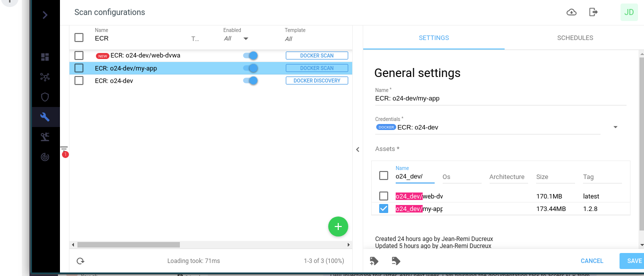This screenshot has height=276, width=644.
Task: Click the shield icon in sidebar
Action: pyautogui.click(x=45, y=97)
